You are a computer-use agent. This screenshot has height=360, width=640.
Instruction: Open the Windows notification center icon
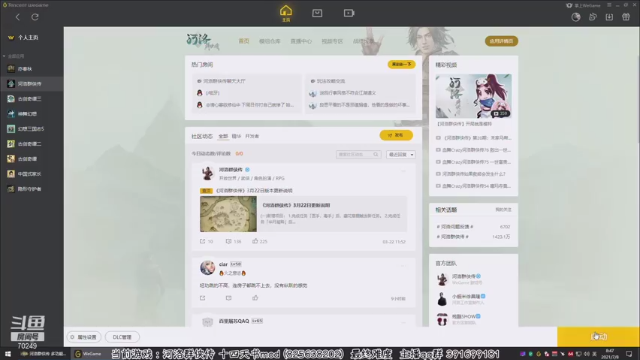tap(629, 354)
